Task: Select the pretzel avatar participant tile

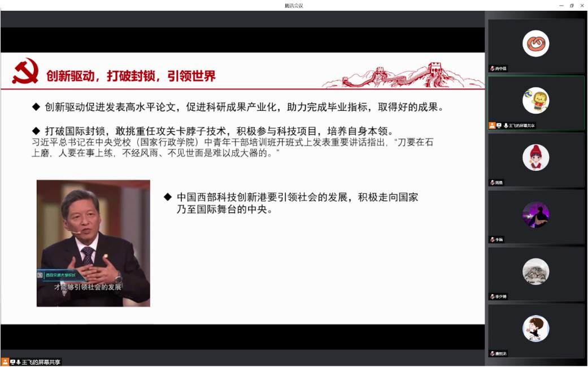Action: (535, 44)
